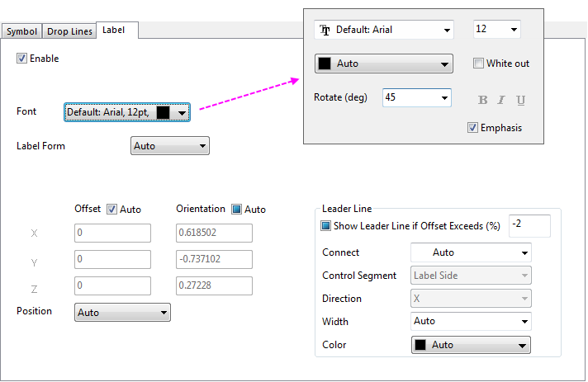Click the Italic formatting icon

tap(501, 100)
